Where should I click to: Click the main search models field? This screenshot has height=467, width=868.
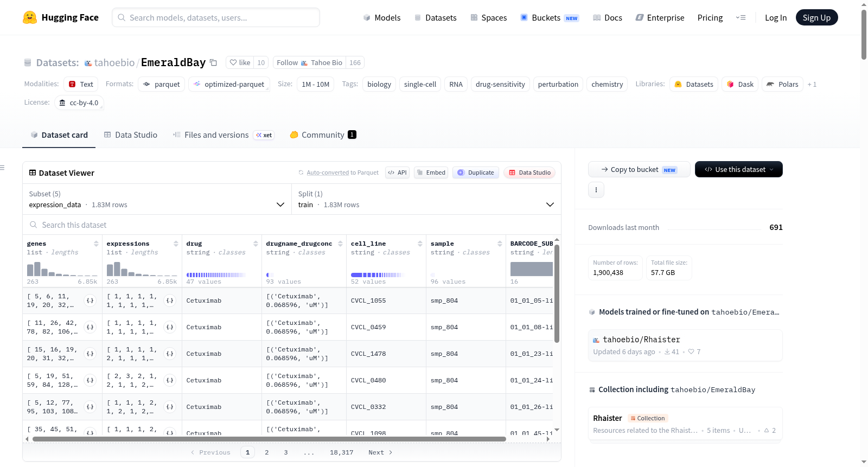(x=216, y=17)
